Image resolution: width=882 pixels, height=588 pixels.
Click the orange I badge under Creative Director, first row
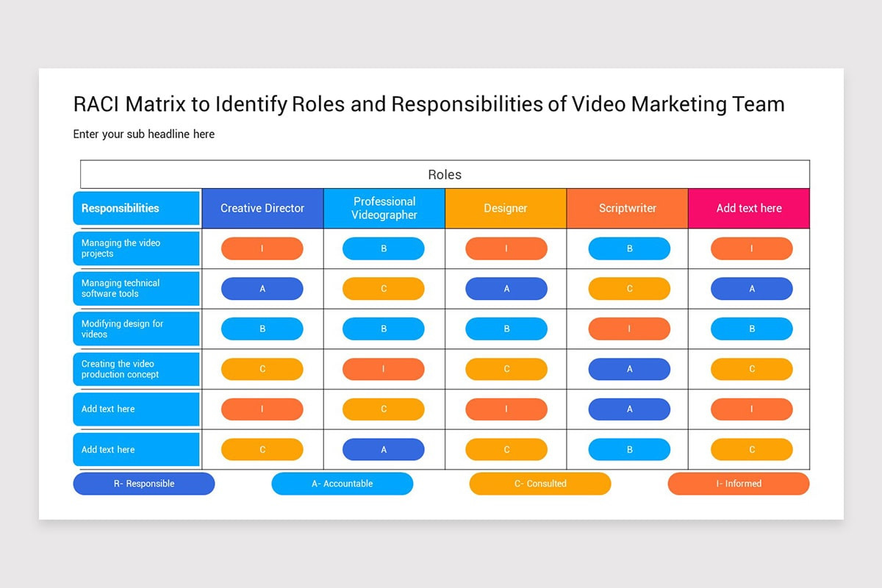(x=262, y=248)
